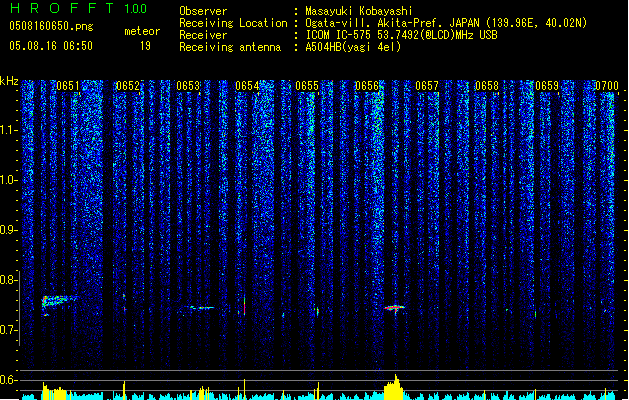Click the 0700 time marker
The width and height of the screenshot is (629, 400).
[607, 86]
